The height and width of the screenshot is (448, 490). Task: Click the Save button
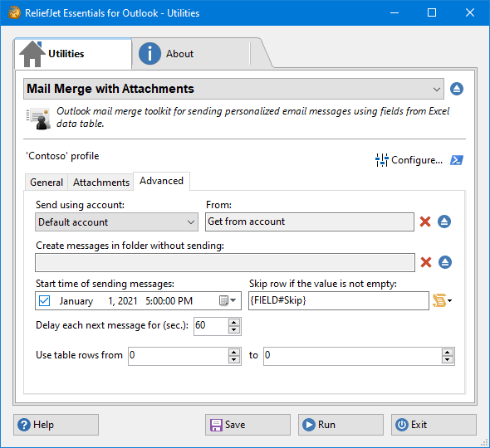tap(247, 425)
